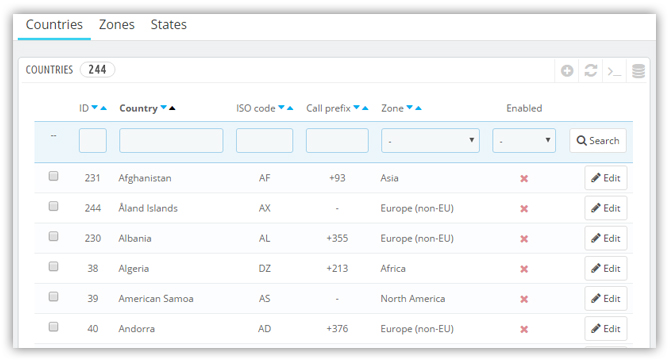670x363 pixels.
Task: Tick the Albania row checkbox
Action: click(x=53, y=236)
